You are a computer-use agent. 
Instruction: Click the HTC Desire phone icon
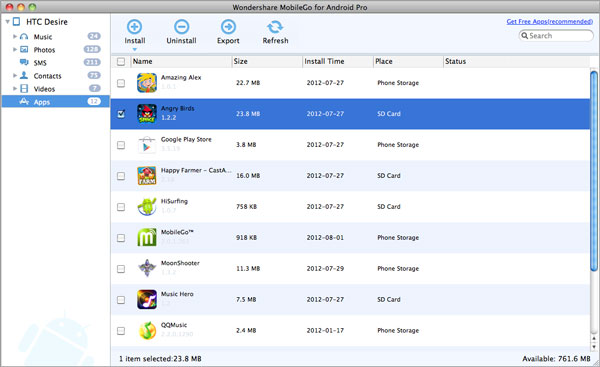click(x=16, y=21)
